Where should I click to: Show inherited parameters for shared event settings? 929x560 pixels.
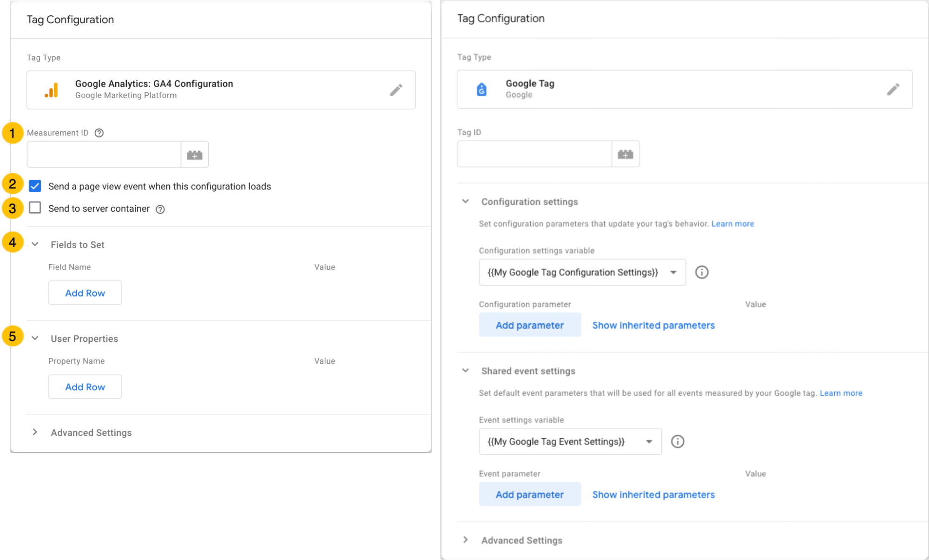653,495
